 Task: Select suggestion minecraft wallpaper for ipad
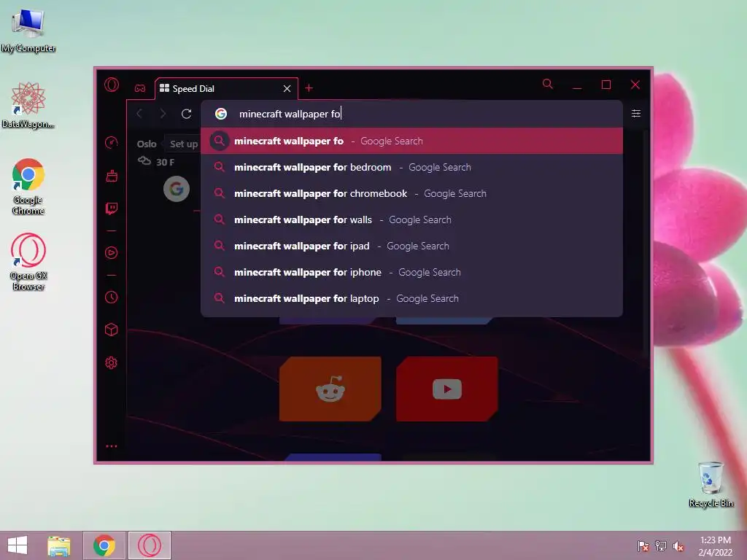coord(411,246)
